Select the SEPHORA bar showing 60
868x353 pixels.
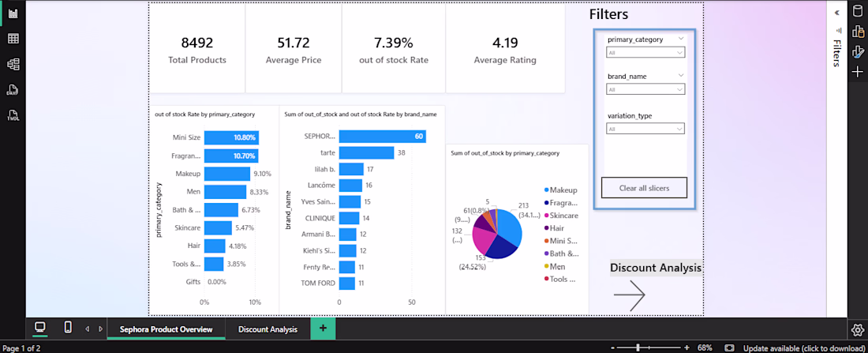pos(383,137)
